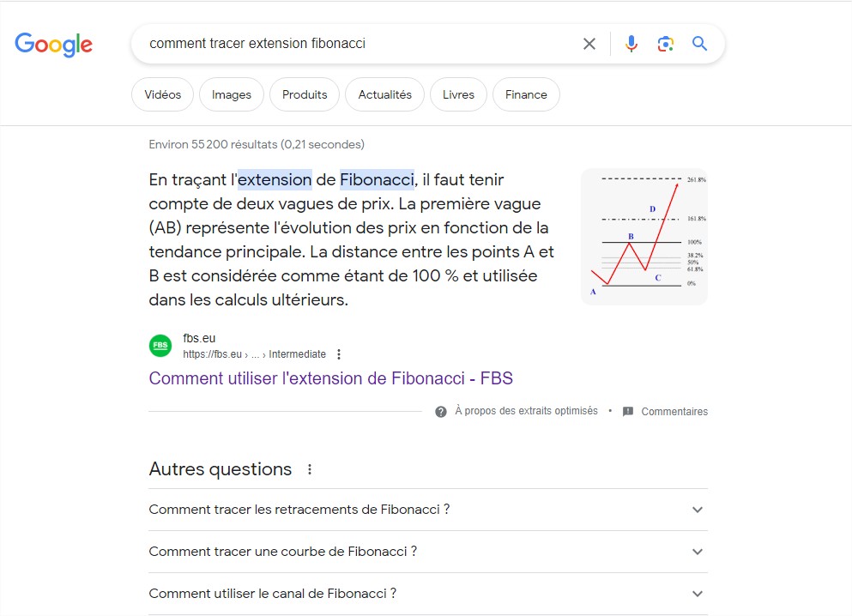The width and height of the screenshot is (852, 616).
Task: Click the Fibonacci extension chart thumbnail
Action: click(644, 236)
